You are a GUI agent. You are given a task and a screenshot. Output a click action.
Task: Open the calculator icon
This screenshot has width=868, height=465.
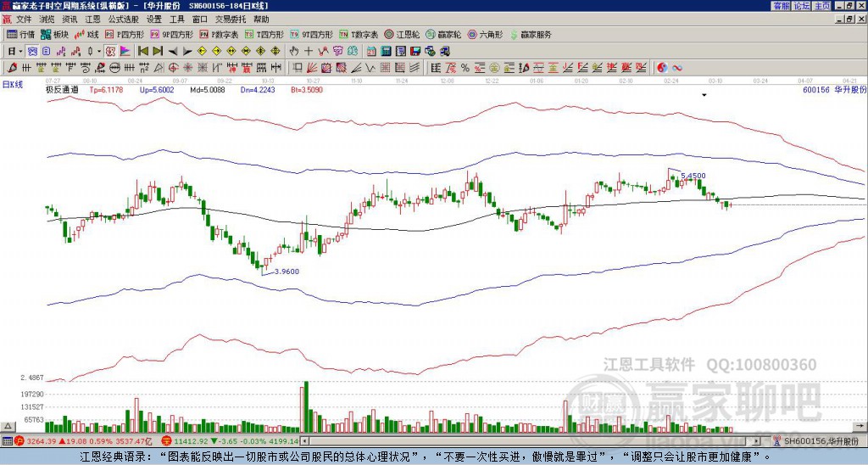(x=386, y=52)
